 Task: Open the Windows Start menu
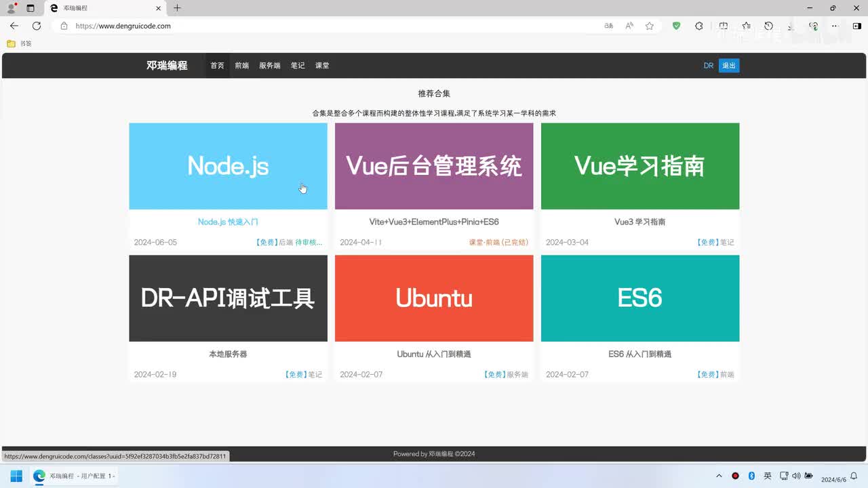tap(16, 476)
